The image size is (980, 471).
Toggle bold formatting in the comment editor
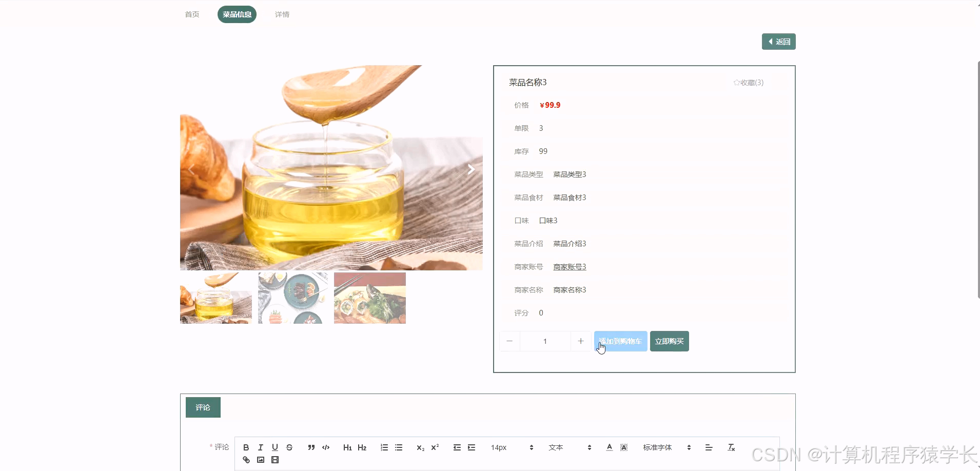pyautogui.click(x=247, y=447)
